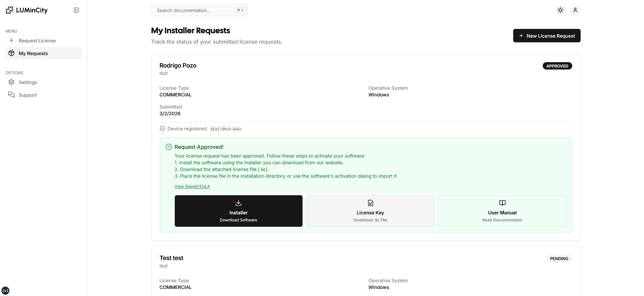Select My Requests menu item
The image size is (644, 296).
(x=44, y=53)
